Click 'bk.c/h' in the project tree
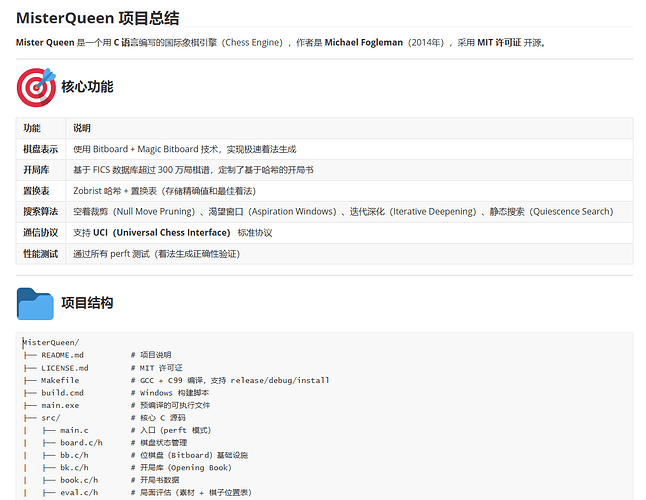This screenshot has width=646, height=500. (x=74, y=467)
